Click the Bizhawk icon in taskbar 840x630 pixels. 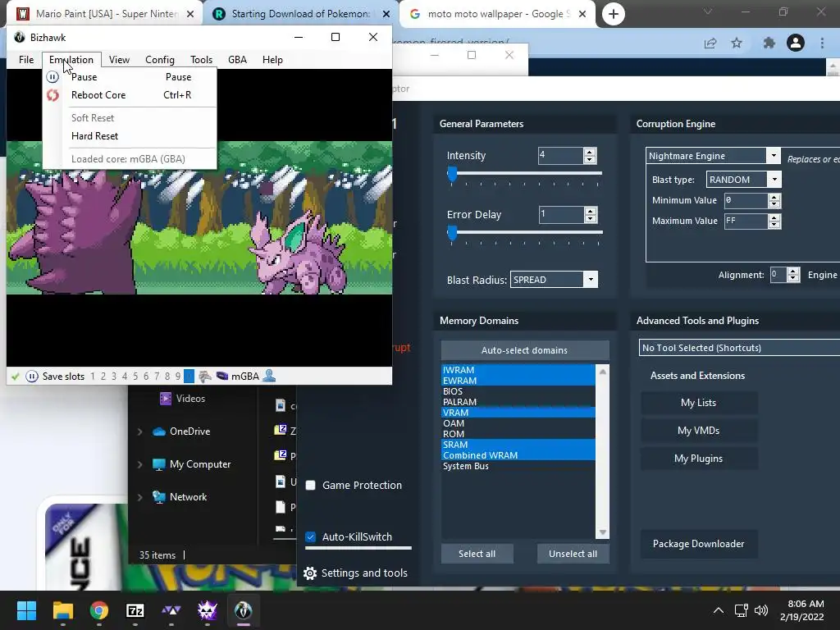[243, 610]
